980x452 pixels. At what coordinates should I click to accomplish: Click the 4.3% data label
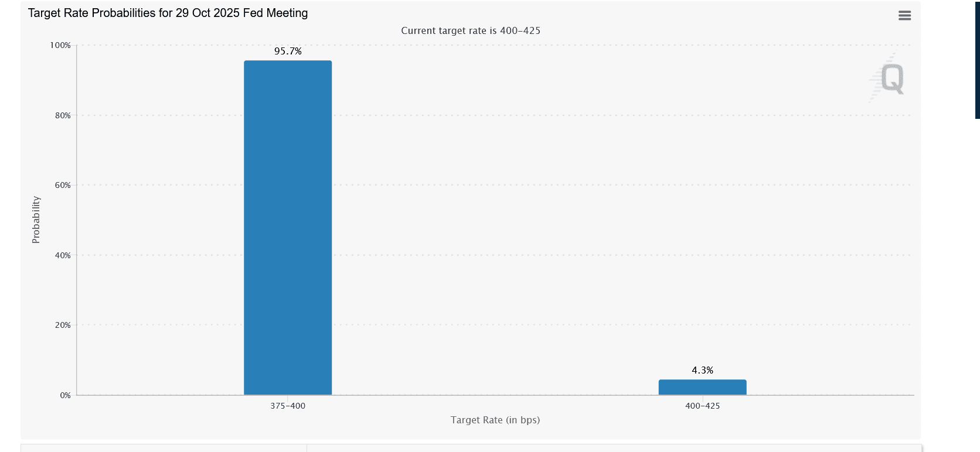coord(702,370)
